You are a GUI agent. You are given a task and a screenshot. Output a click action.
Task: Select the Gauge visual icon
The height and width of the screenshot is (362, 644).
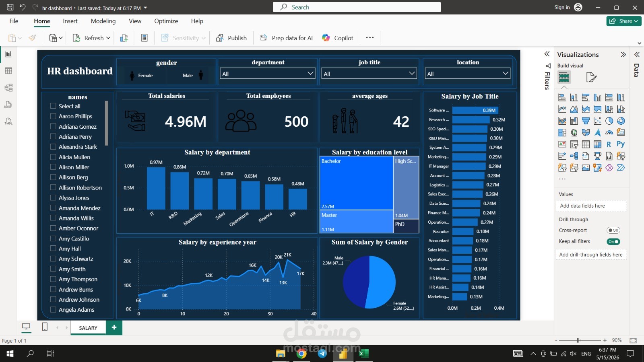(x=609, y=132)
